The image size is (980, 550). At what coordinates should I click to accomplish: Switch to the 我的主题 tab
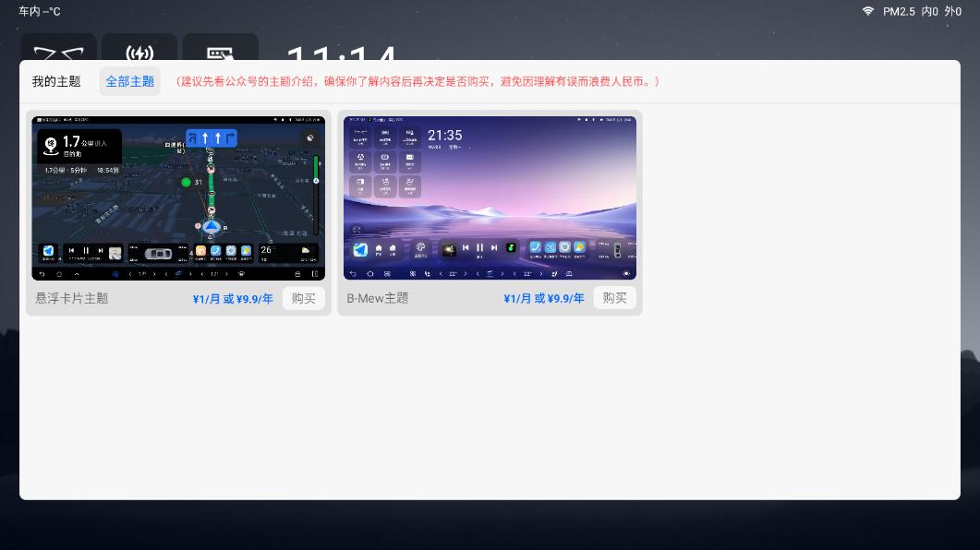coord(56,81)
